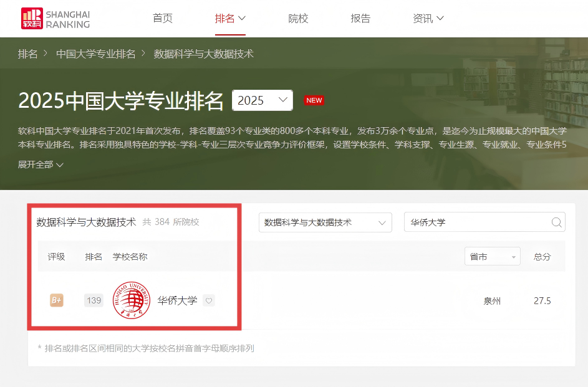The width and height of the screenshot is (588, 387).
Task: Click the 排名 column header in table
Action: tap(94, 257)
